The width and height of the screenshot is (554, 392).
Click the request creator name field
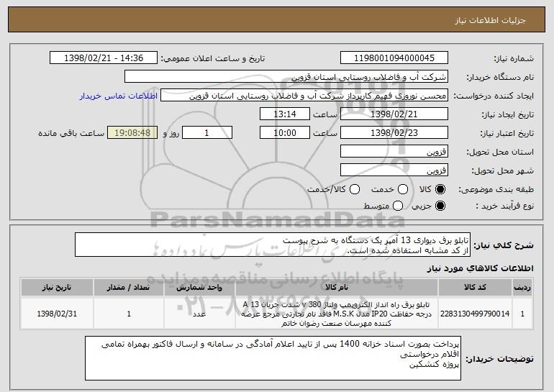(x=304, y=96)
